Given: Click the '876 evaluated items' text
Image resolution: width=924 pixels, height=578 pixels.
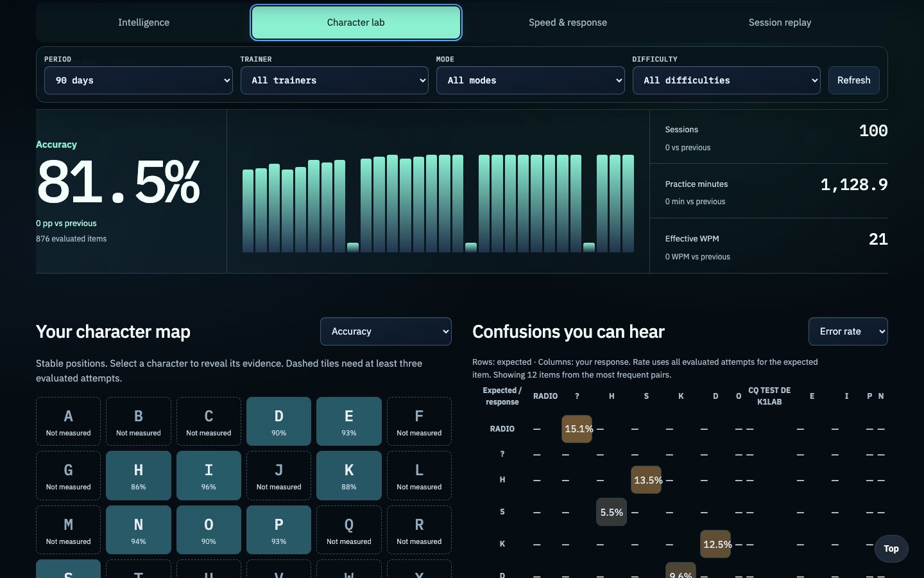Looking at the screenshot, I should click(71, 239).
